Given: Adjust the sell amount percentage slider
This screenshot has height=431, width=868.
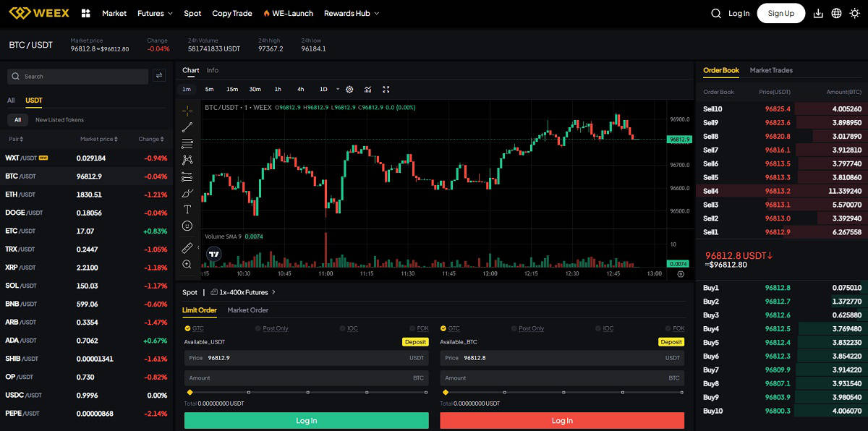Looking at the screenshot, I should 563,392.
